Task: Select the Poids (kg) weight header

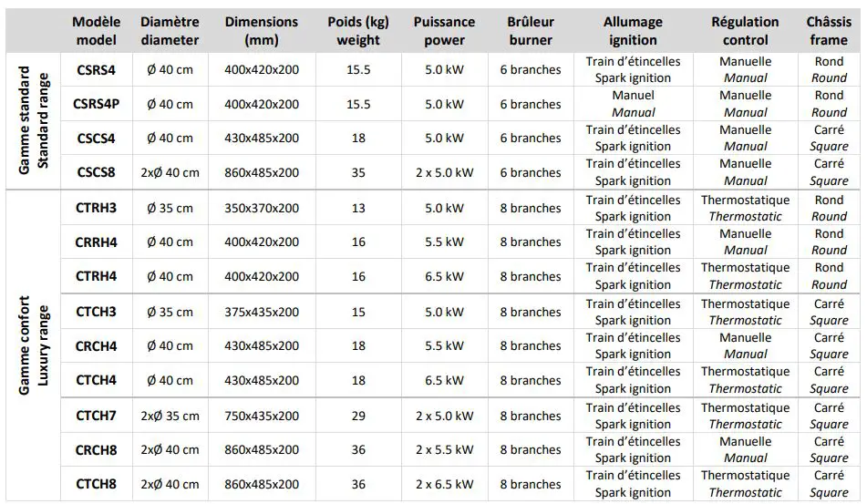Action: point(358,30)
